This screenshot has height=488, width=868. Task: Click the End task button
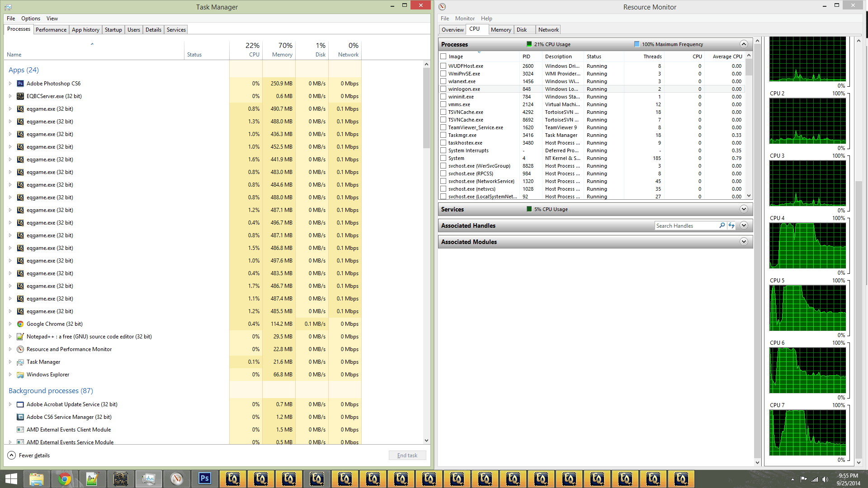pyautogui.click(x=407, y=455)
